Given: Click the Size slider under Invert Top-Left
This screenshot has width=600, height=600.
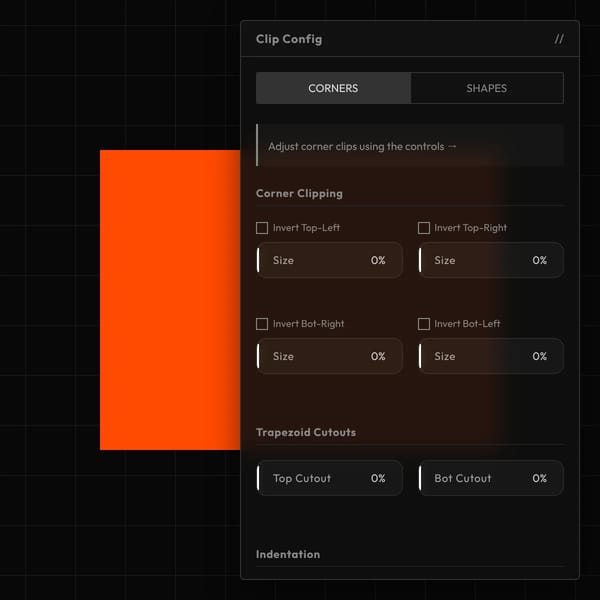Looking at the screenshot, I should tap(329, 260).
